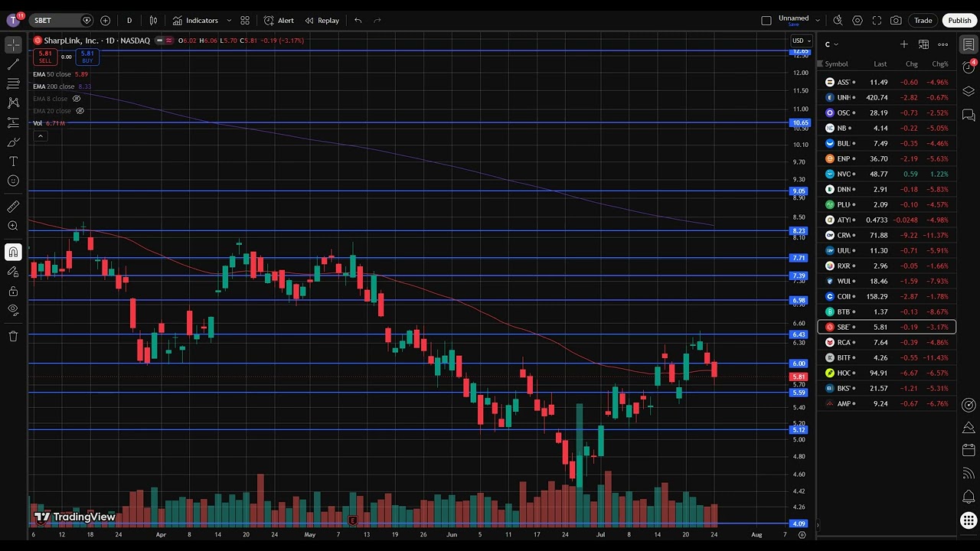Show the hidden EMA 8 indicator
This screenshot has width=980, height=551.
pos(76,99)
